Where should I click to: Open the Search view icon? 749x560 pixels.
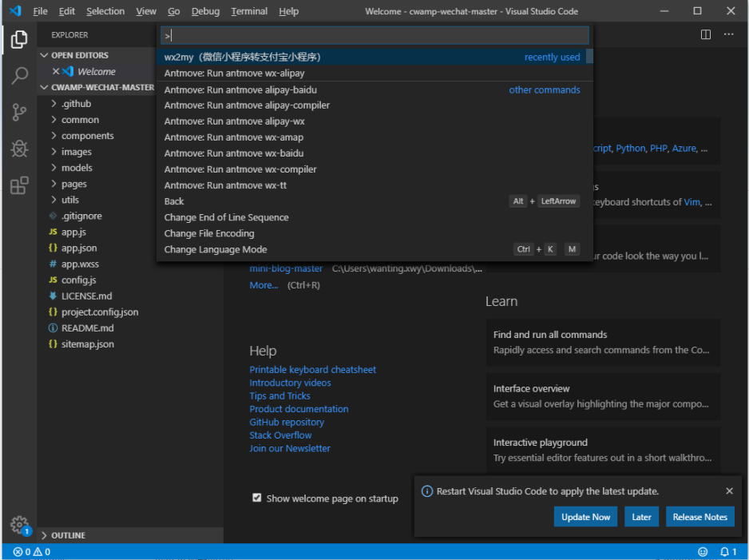(19, 76)
